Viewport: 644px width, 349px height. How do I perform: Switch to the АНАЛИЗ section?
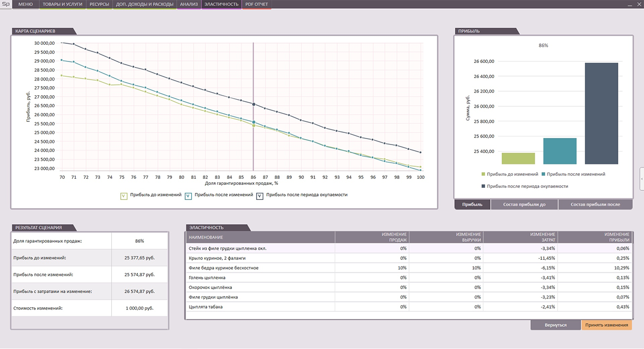coord(189,5)
